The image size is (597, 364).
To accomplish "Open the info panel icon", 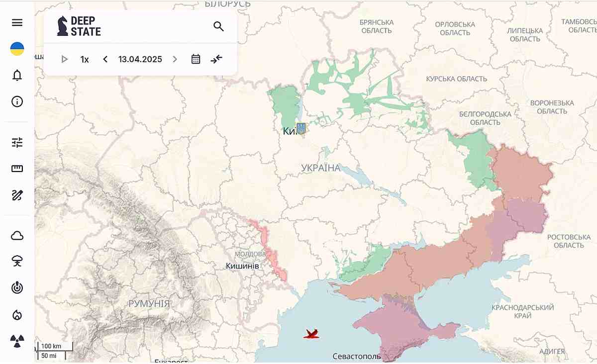I will [x=17, y=102].
